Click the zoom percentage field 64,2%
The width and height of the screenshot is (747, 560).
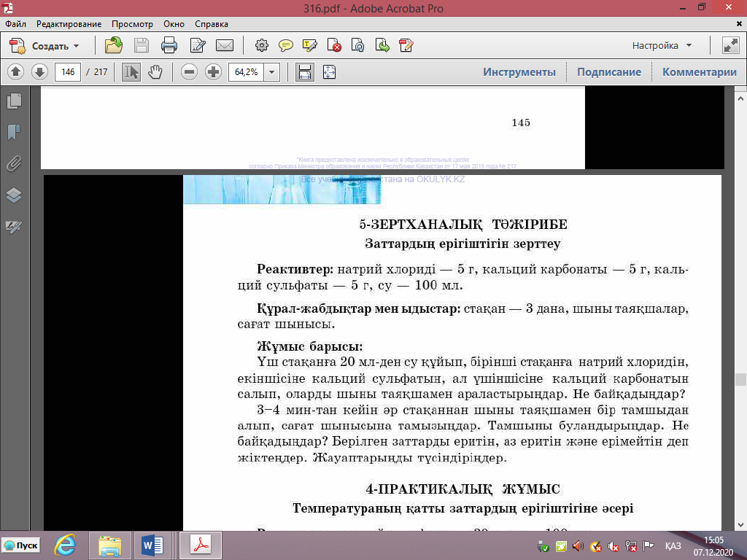[246, 72]
